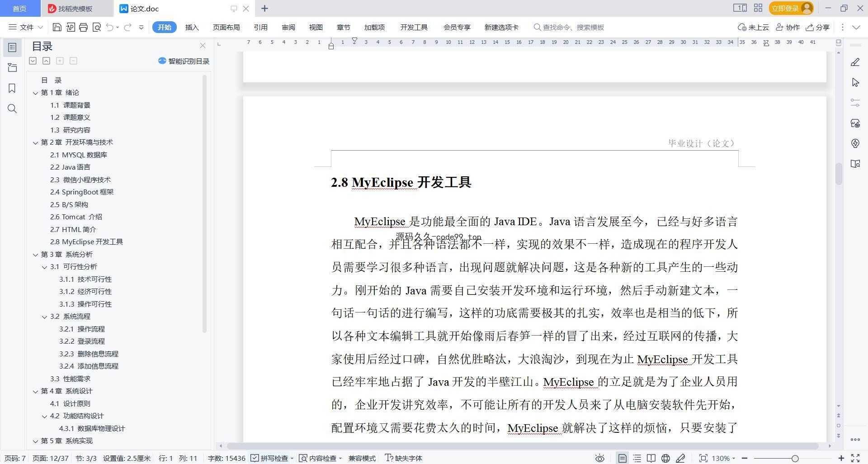Switch to web layout globe icon
The width and height of the screenshot is (868, 464).
coord(665,458)
